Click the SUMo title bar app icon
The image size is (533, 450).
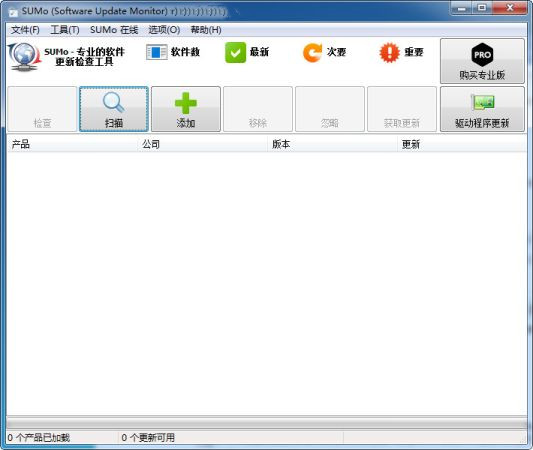pos(13,12)
